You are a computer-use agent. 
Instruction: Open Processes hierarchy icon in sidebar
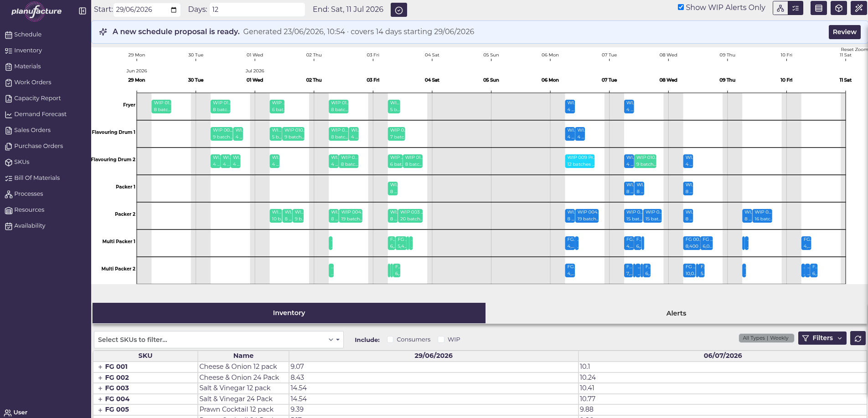click(9, 194)
